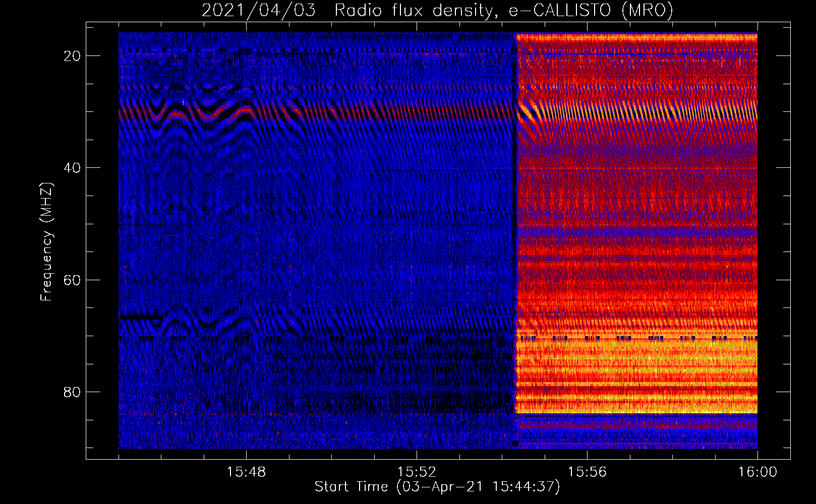Select the "40" frequency tick label

click(73, 168)
